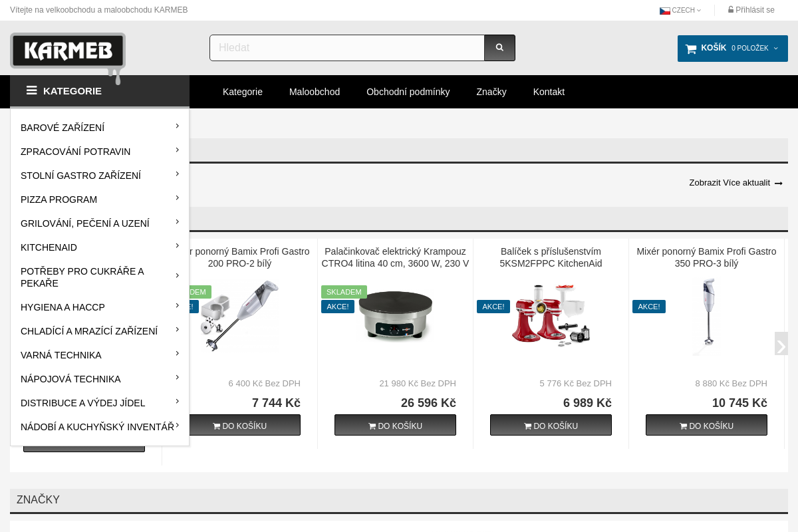Click AKCE! badge on Bamix 350 product
Screen dimensions: 798x532
coord(649,307)
